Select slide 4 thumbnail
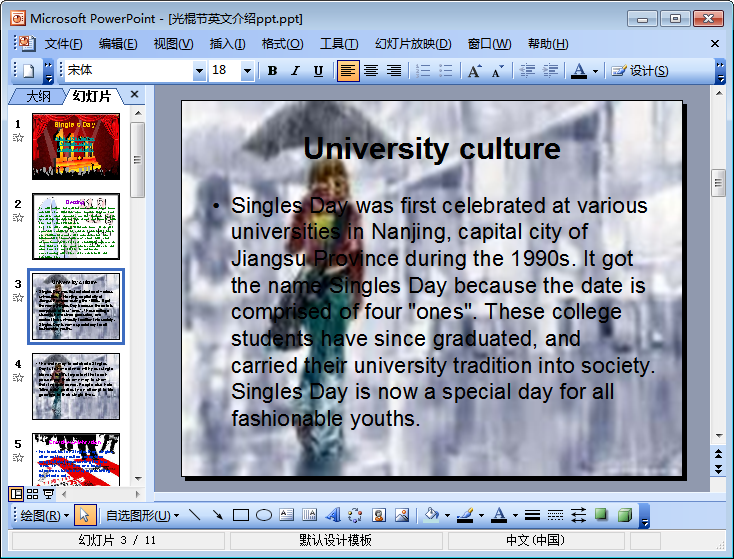 point(76,387)
